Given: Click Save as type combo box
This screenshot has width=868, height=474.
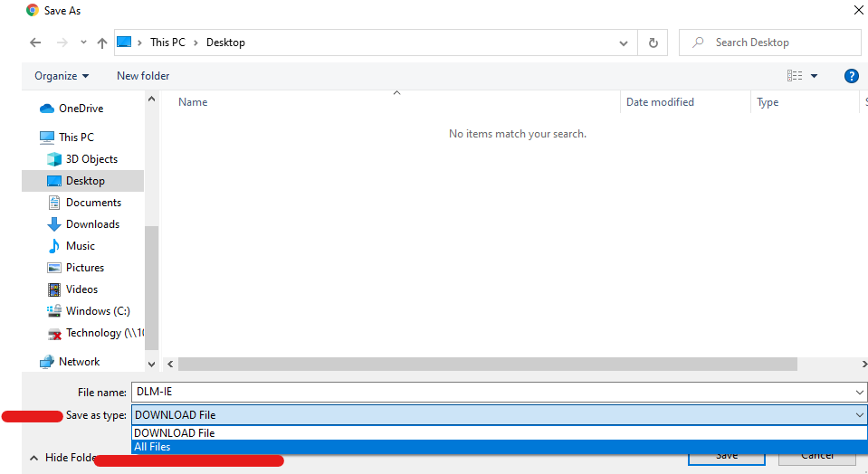Looking at the screenshot, I should [500, 415].
